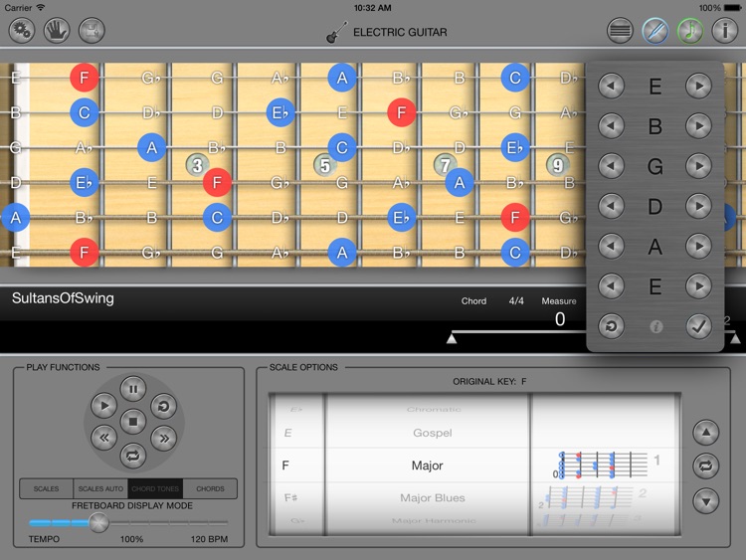Select SCALES AUTO display mode
This screenshot has width=746, height=560.
coord(100,488)
